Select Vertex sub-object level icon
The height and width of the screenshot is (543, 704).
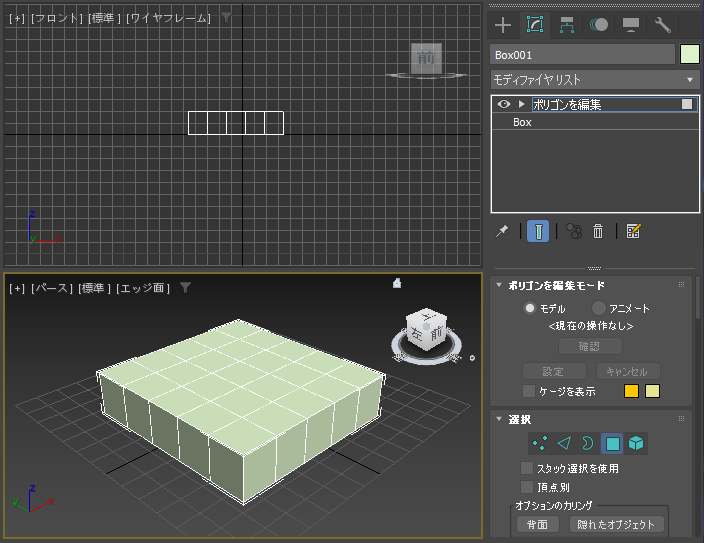[x=540, y=443]
